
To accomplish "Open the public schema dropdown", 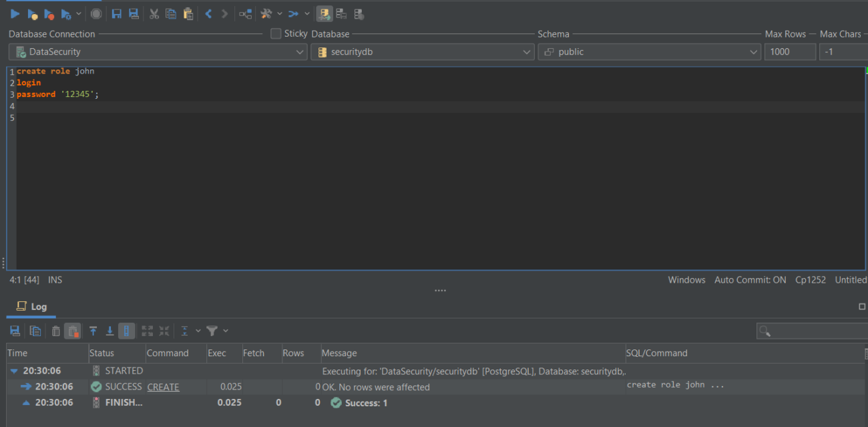I will coord(649,51).
